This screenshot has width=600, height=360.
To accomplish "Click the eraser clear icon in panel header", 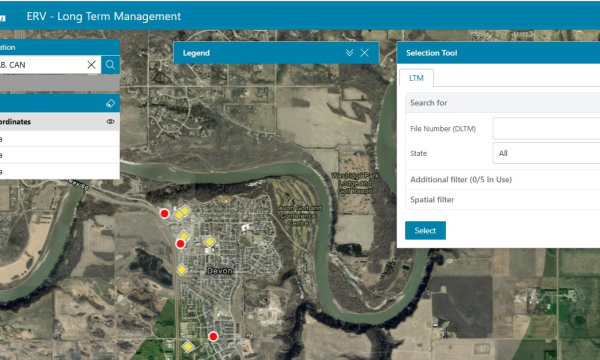I will (110, 103).
